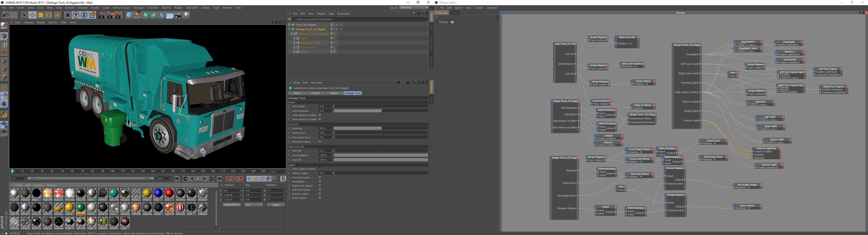
Task: Click the Y position field showing 2.206 ft
Action: [x=232, y=195]
